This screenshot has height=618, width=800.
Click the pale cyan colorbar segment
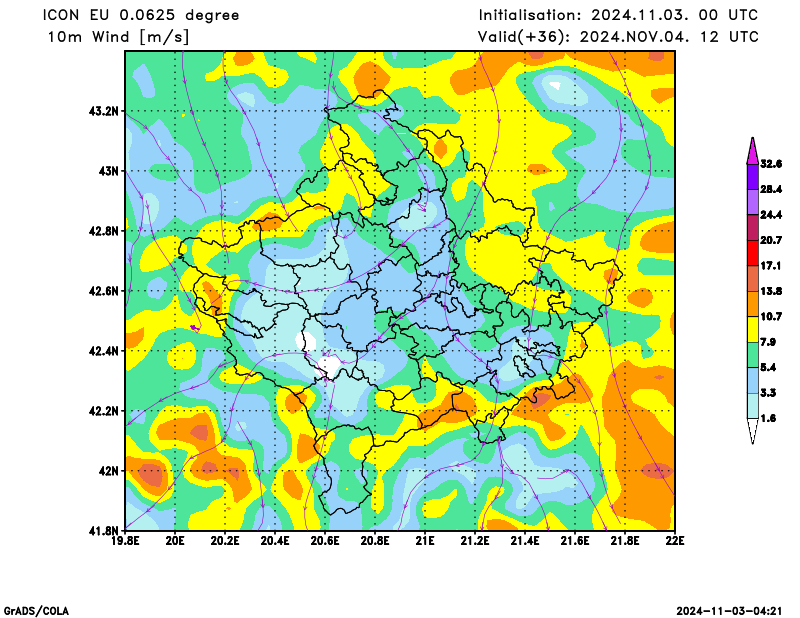[753, 406]
